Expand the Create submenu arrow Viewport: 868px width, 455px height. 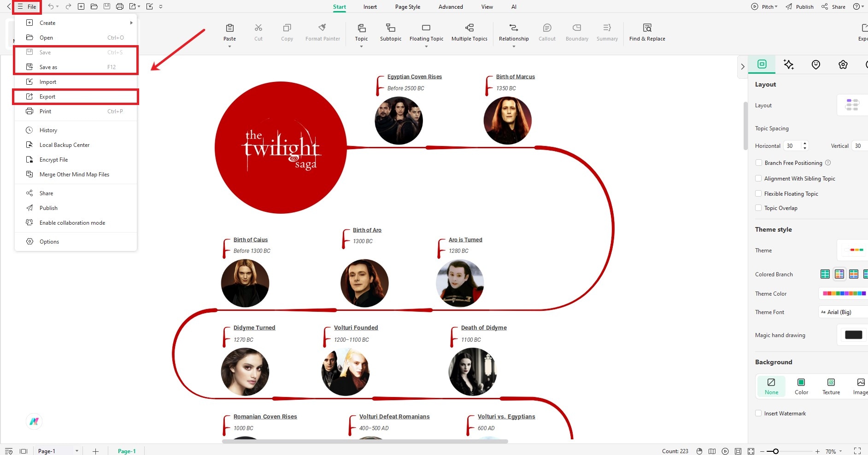point(131,23)
